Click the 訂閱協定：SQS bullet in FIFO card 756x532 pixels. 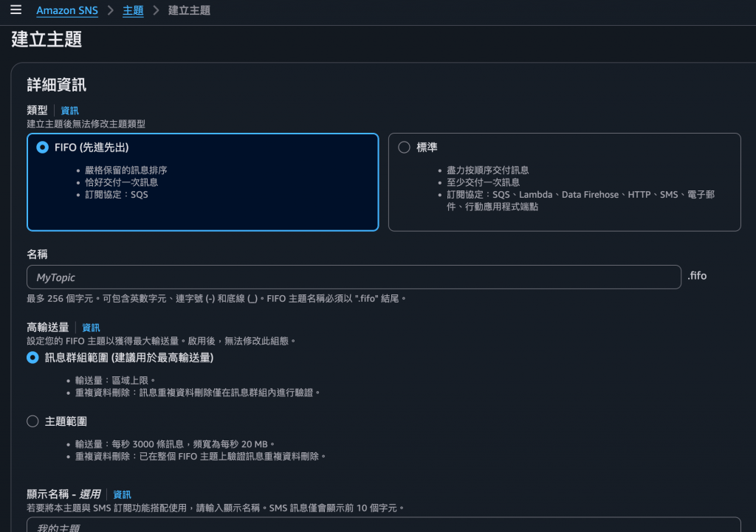pos(116,195)
